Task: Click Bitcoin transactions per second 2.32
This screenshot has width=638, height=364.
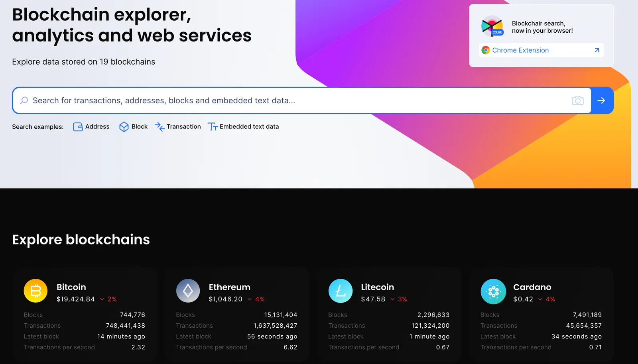Action: coord(138,347)
